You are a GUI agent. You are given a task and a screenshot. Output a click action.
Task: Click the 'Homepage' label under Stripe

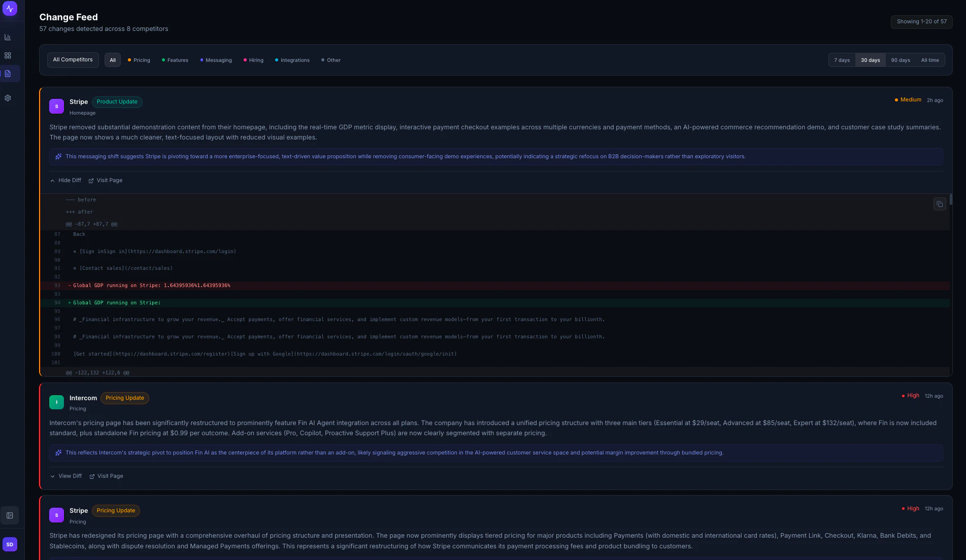82,113
